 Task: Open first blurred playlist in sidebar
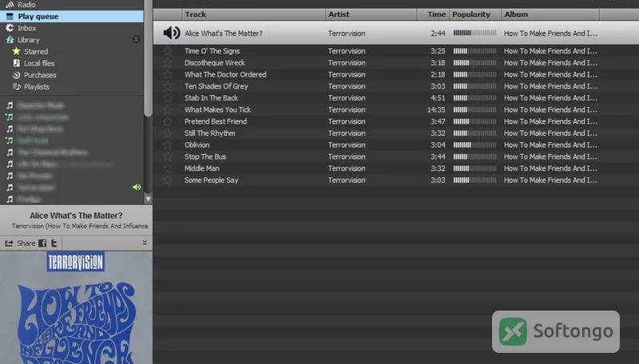click(x=41, y=105)
